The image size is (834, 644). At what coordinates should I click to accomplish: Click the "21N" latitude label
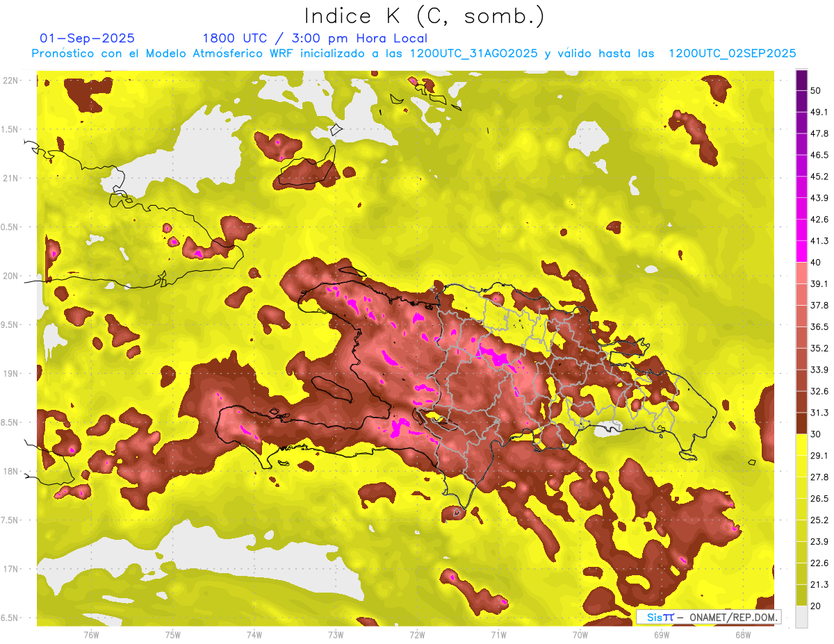[x=10, y=178]
